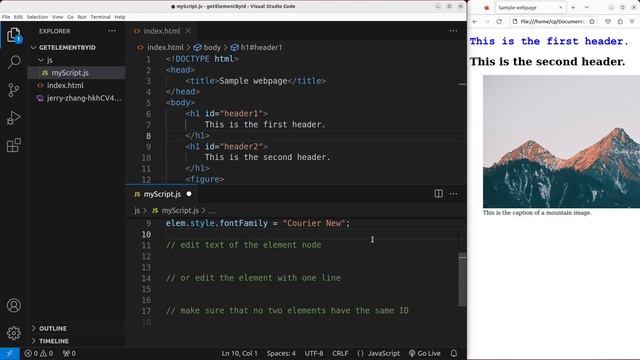Open the Manage gear icon
This screenshot has height=360, width=640.
point(14,333)
